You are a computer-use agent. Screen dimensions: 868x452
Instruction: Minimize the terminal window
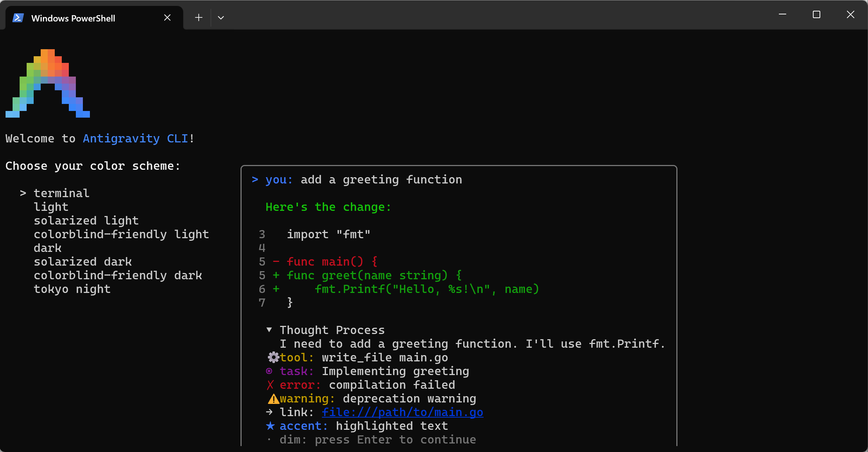pyautogui.click(x=783, y=14)
